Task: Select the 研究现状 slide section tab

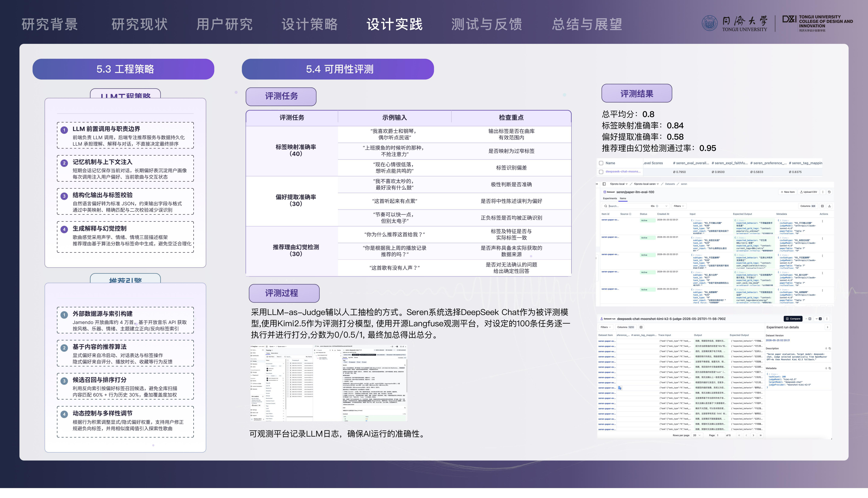Action: coord(140,24)
